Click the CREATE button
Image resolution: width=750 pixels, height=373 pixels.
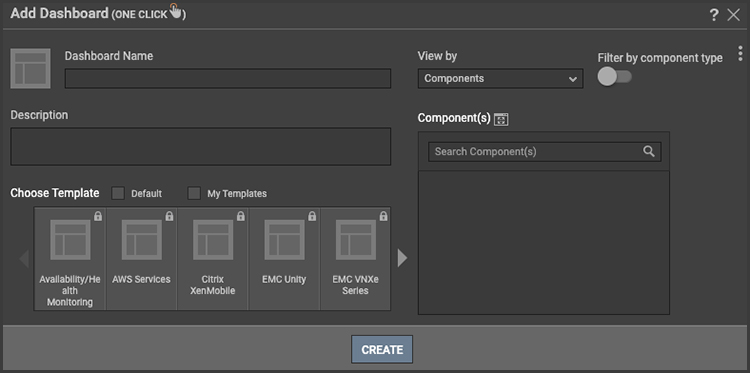point(382,350)
